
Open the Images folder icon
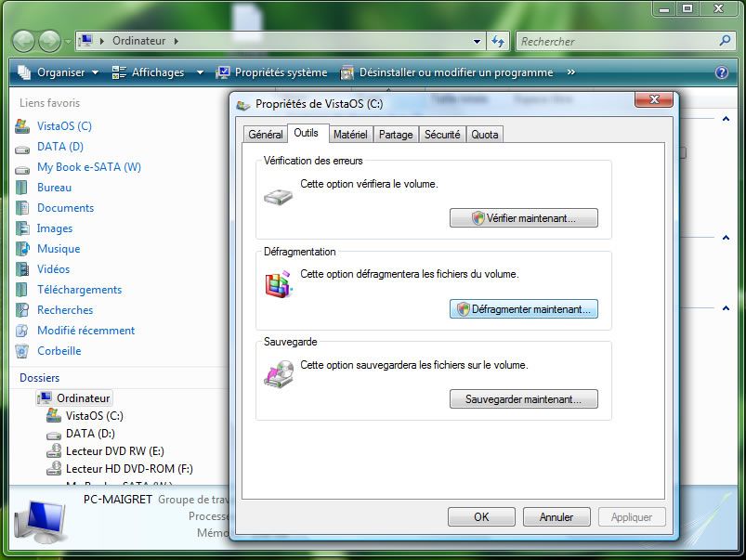(x=22, y=228)
